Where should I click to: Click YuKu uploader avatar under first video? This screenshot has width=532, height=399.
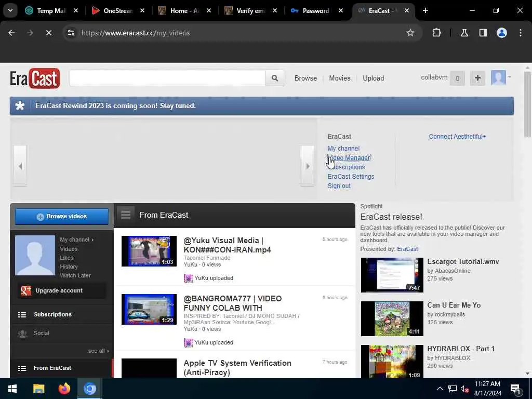[188, 278]
